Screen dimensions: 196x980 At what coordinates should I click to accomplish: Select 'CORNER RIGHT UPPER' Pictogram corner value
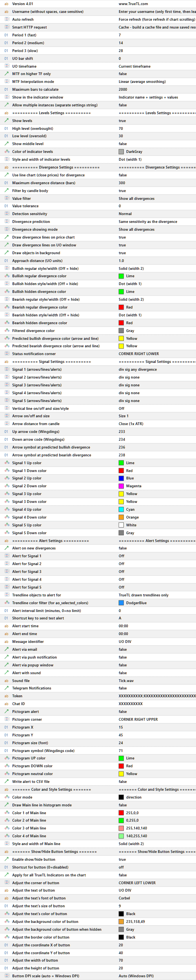click(x=138, y=720)
